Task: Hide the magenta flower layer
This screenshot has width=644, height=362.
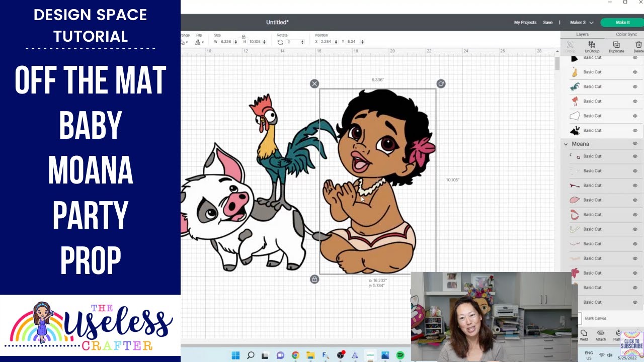Action: coord(635,273)
